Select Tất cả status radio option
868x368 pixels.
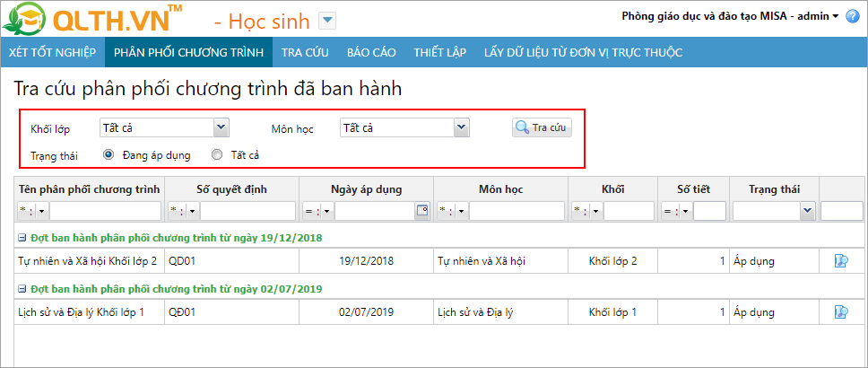(217, 154)
